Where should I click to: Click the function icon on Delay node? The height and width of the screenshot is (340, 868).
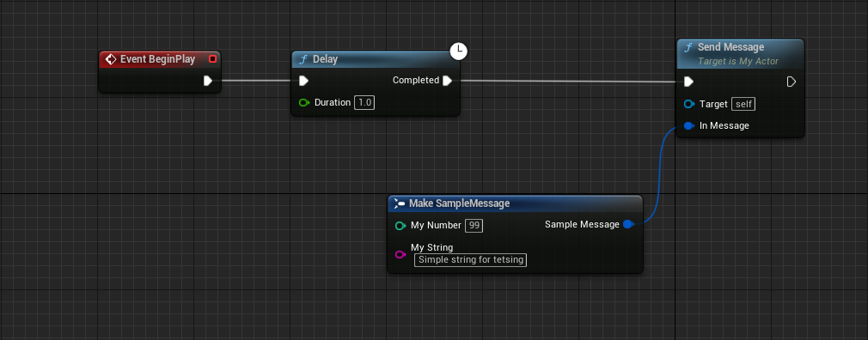[303, 59]
